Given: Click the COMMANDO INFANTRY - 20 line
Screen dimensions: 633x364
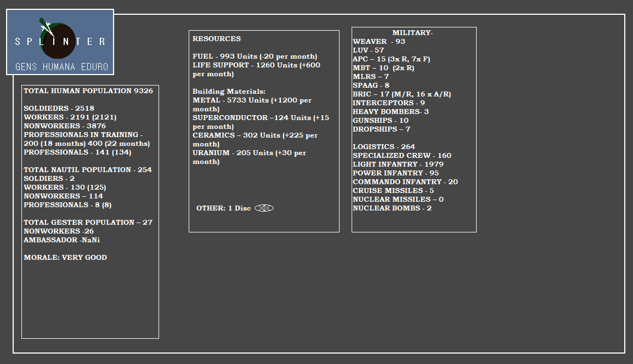Looking at the screenshot, I should (405, 182).
